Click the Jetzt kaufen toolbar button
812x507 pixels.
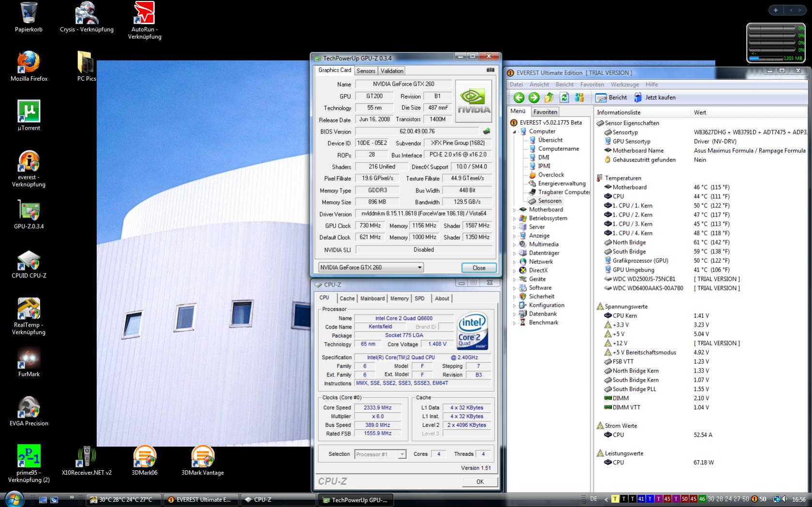655,98
